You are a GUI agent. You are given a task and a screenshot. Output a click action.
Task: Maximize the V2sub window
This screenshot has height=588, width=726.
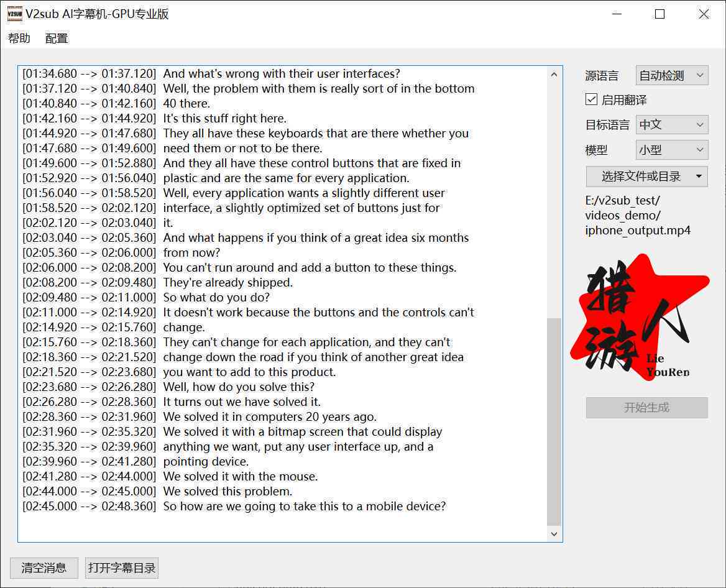tap(659, 14)
